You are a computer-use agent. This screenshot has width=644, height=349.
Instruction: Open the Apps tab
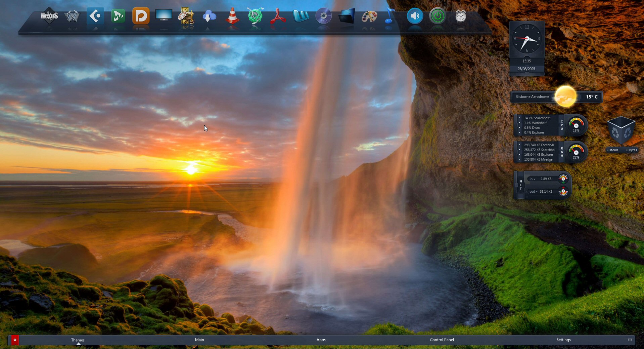pos(321,340)
